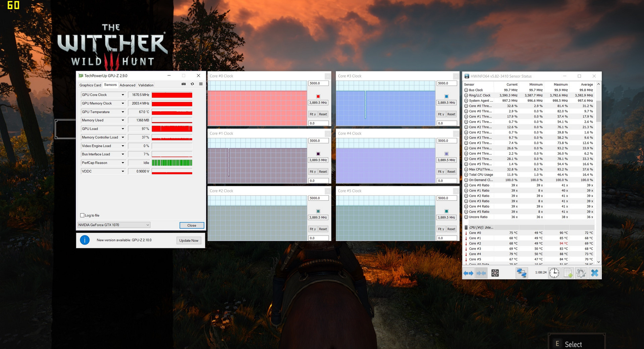Open the GPU-Z hamburger menu
This screenshot has height=349, width=644.
click(201, 84)
